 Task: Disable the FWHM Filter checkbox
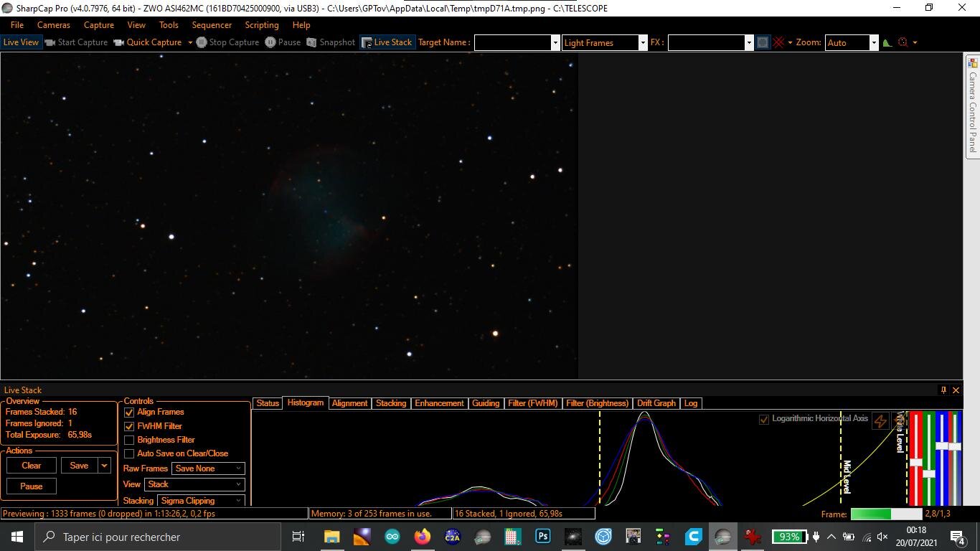(x=129, y=426)
